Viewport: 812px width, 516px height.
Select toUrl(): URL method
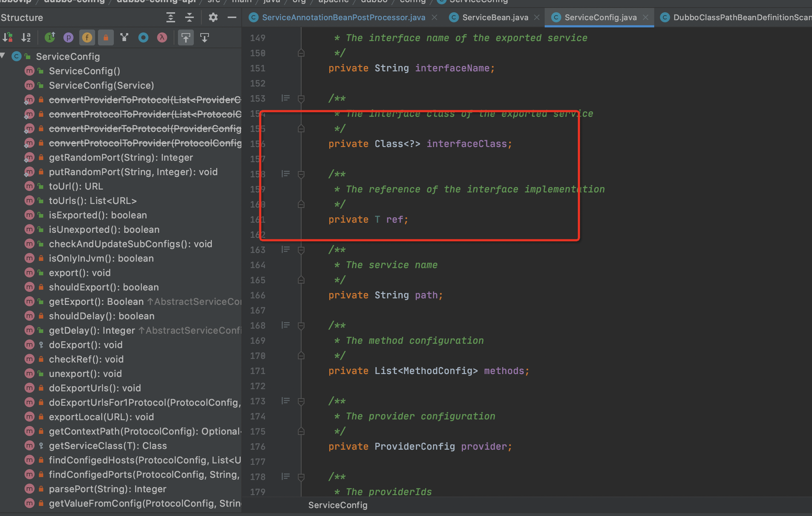click(76, 186)
